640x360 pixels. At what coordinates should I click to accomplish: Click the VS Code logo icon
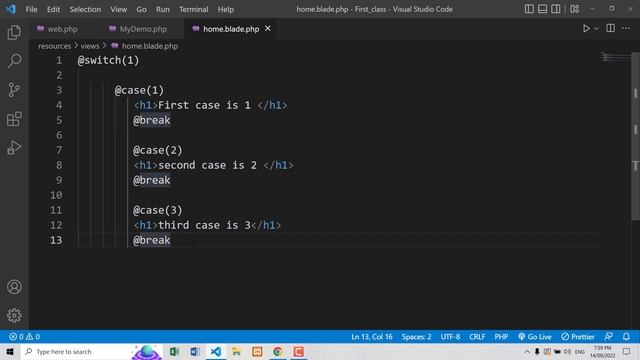pyautogui.click(x=11, y=9)
